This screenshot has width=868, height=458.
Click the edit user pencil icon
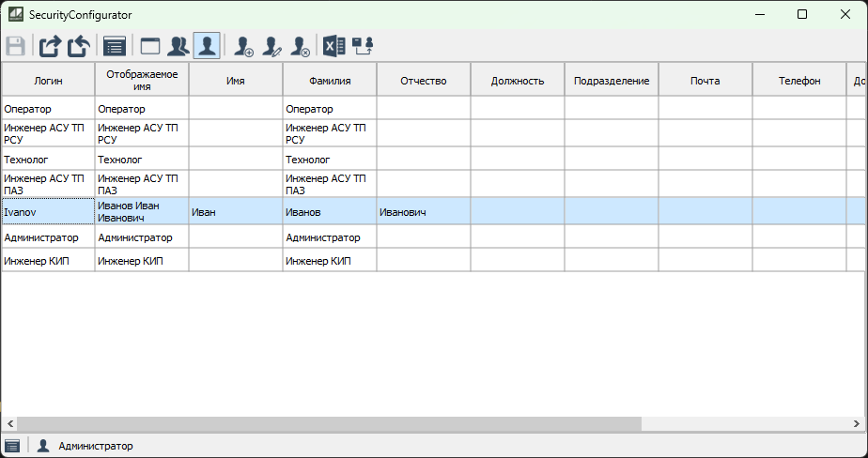(272, 46)
